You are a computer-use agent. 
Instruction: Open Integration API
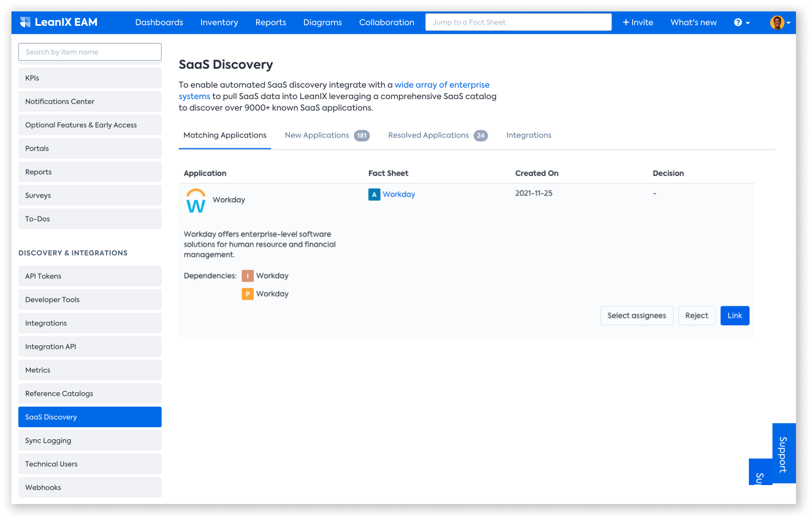pyautogui.click(x=90, y=346)
